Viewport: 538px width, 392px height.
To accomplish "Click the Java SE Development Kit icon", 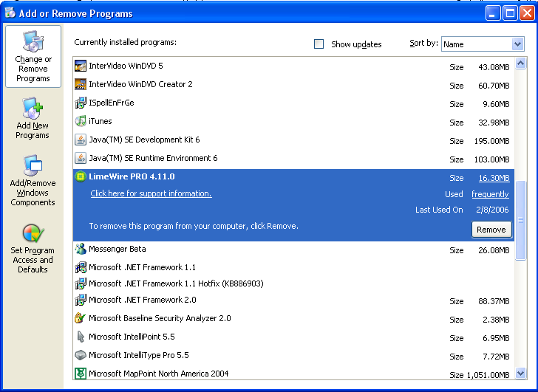I will (81, 140).
